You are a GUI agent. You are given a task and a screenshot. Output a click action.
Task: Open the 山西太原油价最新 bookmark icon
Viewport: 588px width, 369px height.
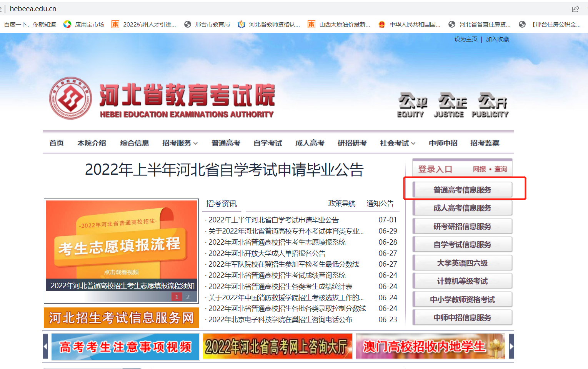tap(311, 24)
